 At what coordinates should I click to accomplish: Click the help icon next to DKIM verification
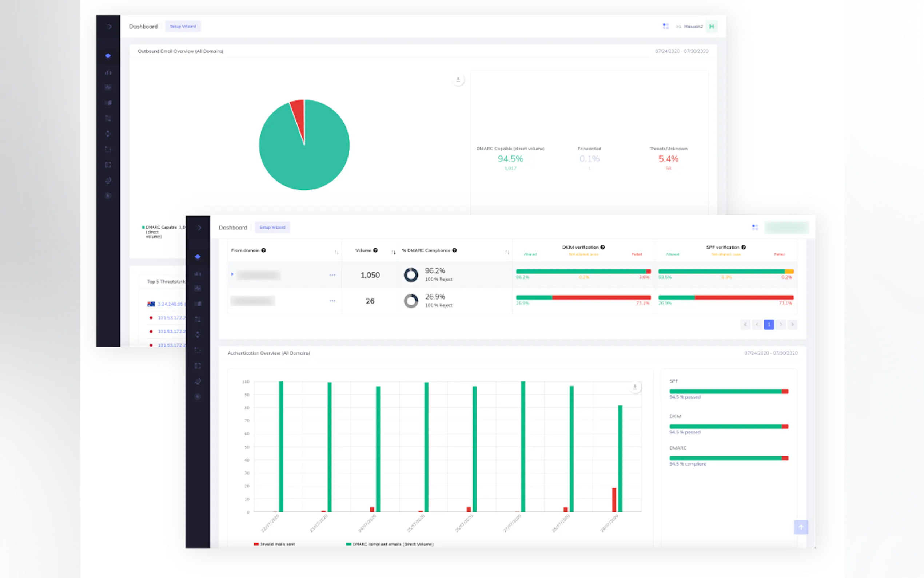point(602,247)
